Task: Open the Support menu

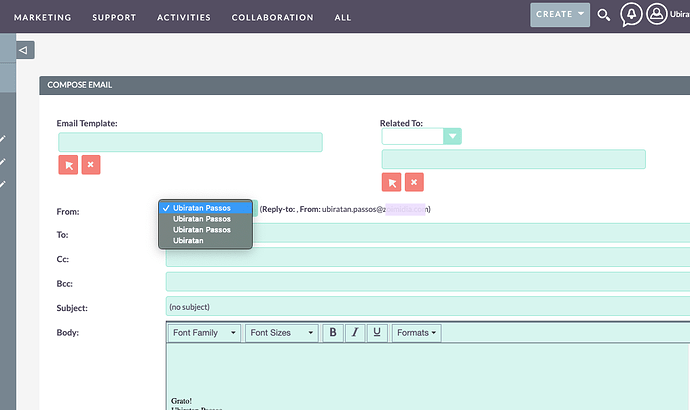Action: pyautogui.click(x=114, y=18)
